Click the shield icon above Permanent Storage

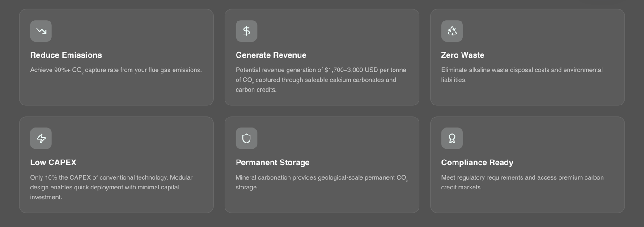tap(246, 138)
